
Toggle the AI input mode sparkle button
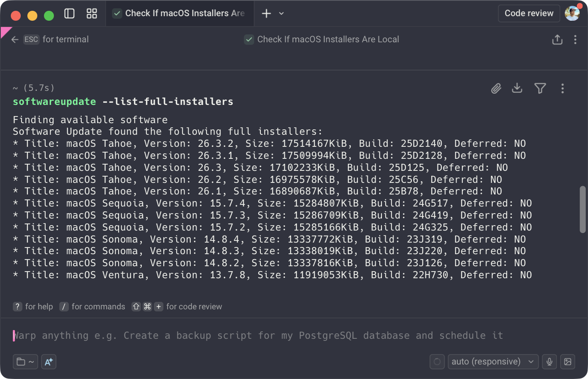(49, 362)
